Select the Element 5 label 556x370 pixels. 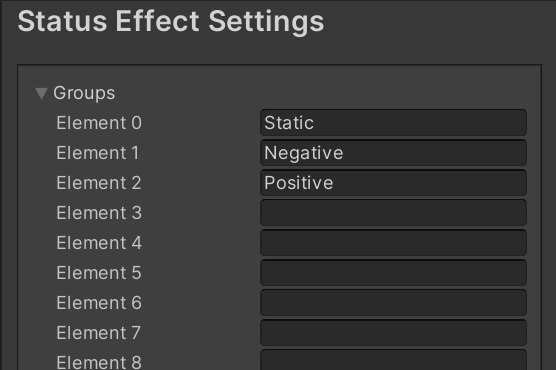(x=99, y=273)
